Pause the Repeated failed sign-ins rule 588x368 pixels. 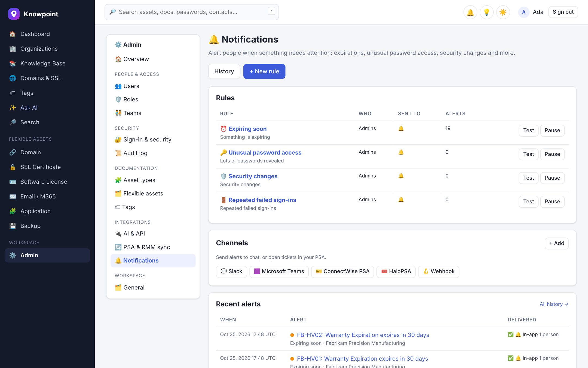[552, 202]
